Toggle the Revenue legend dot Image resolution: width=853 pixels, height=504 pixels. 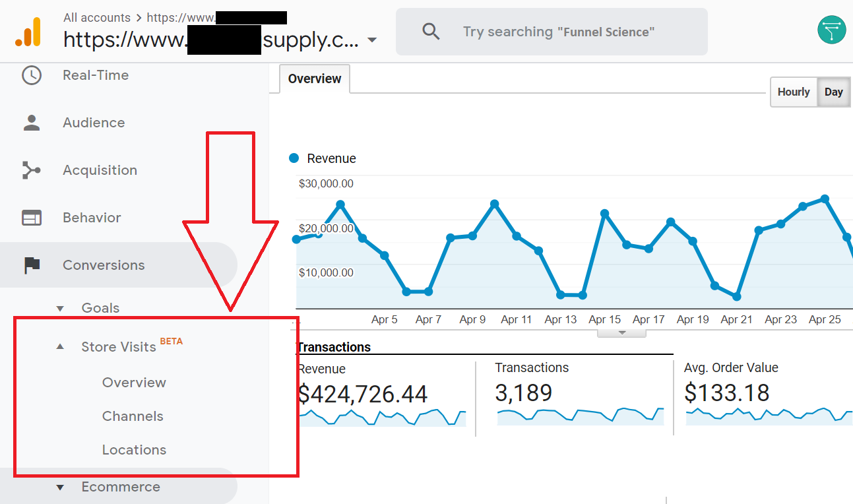click(293, 158)
